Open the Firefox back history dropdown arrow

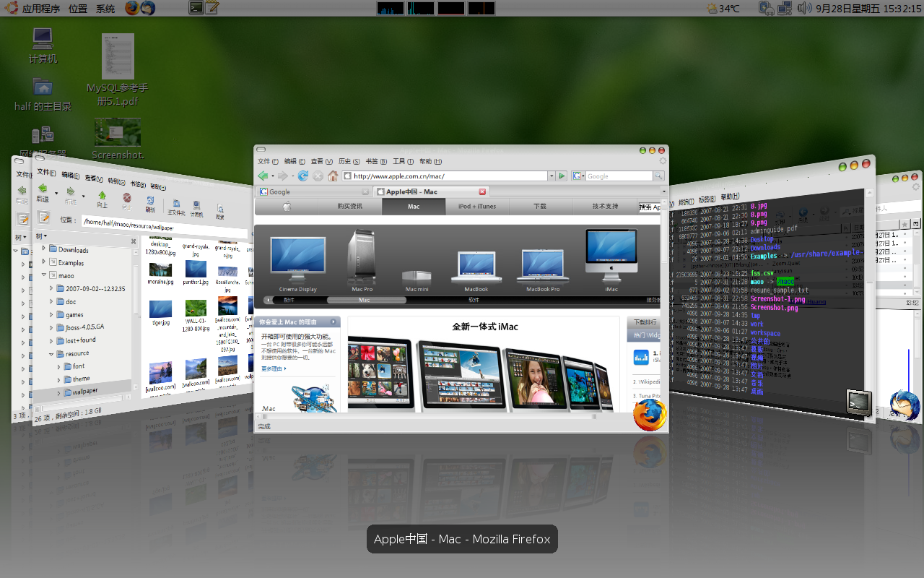point(271,176)
